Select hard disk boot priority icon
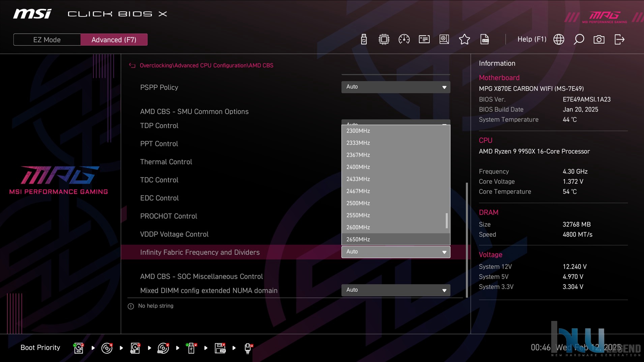This screenshot has width=644, height=362. tap(79, 348)
